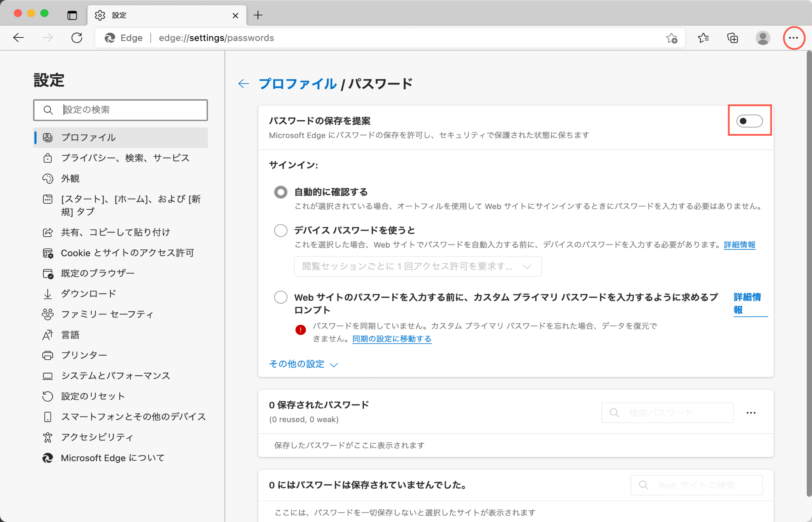Open プライバシー、検索、サービス in sidebar
Screen dimensions: 812x522
pyautogui.click(x=125, y=158)
